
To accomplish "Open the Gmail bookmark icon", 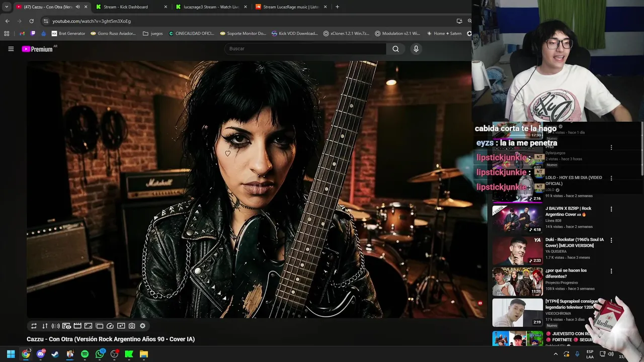I will [x=22, y=34].
